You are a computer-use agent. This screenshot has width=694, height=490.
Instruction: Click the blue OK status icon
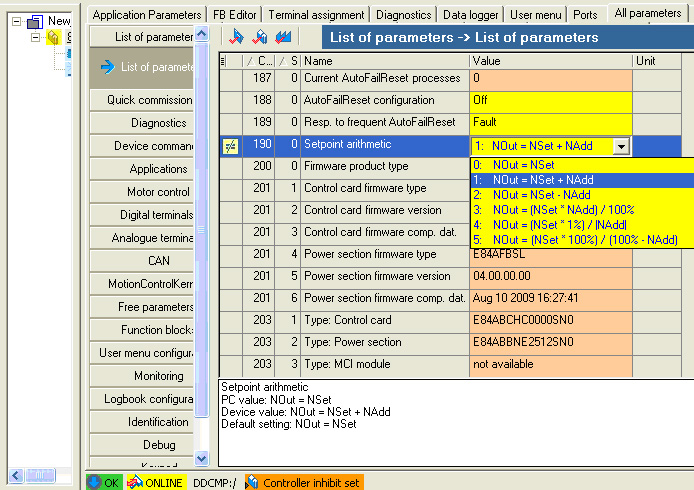tap(94, 483)
